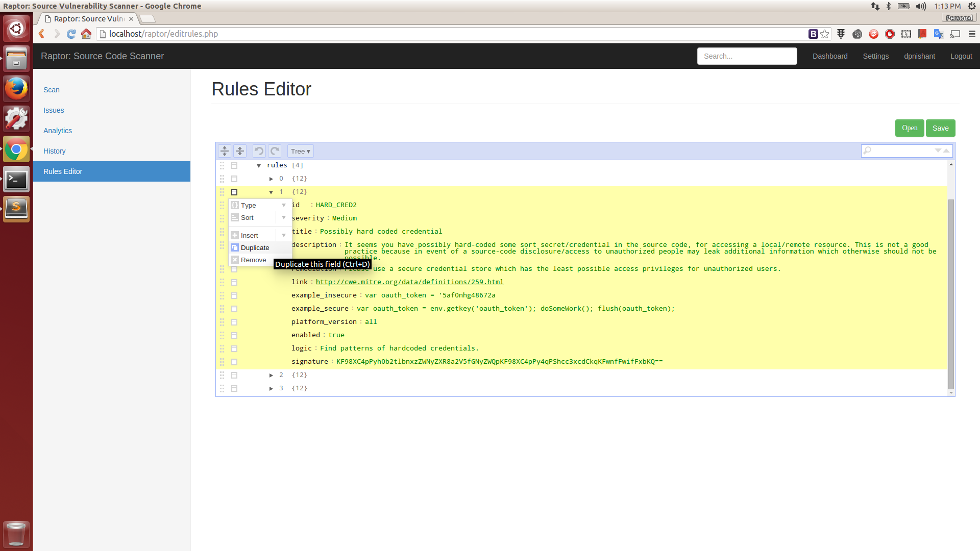This screenshot has width=980, height=551.
Task: Click inside the editor search field
Action: tap(903, 151)
